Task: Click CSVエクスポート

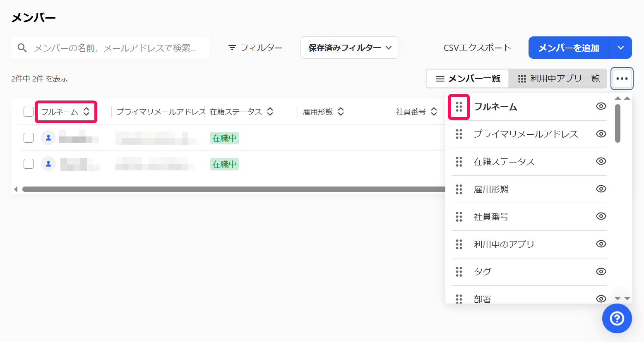Action: click(477, 48)
